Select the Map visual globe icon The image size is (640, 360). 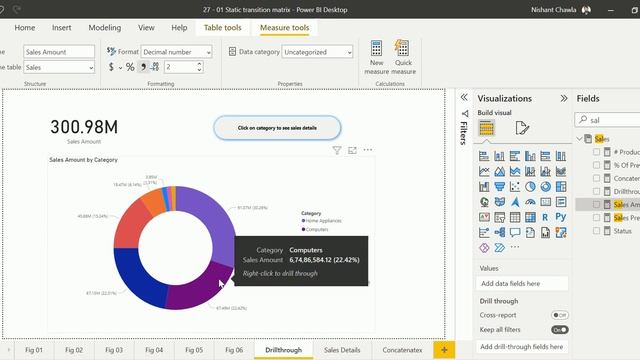484,202
